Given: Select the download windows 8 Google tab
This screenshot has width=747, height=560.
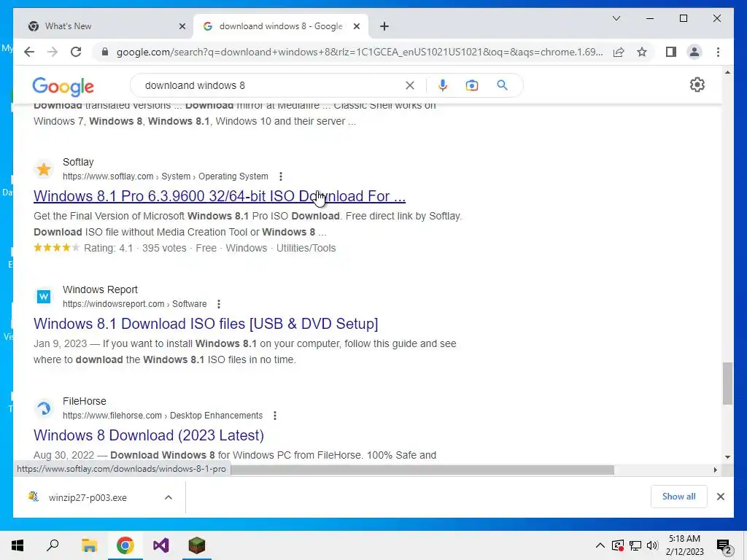Looking at the screenshot, I should point(281,26).
